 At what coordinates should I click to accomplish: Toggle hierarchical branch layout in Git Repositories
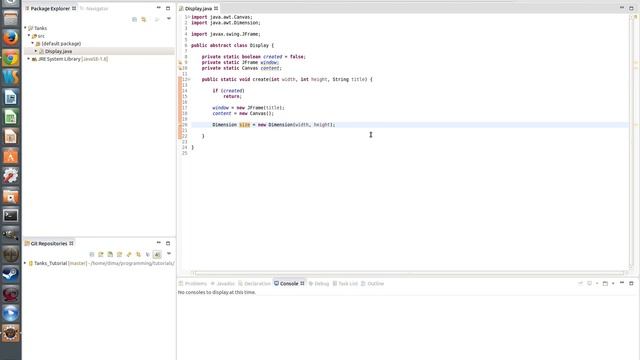[148, 254]
